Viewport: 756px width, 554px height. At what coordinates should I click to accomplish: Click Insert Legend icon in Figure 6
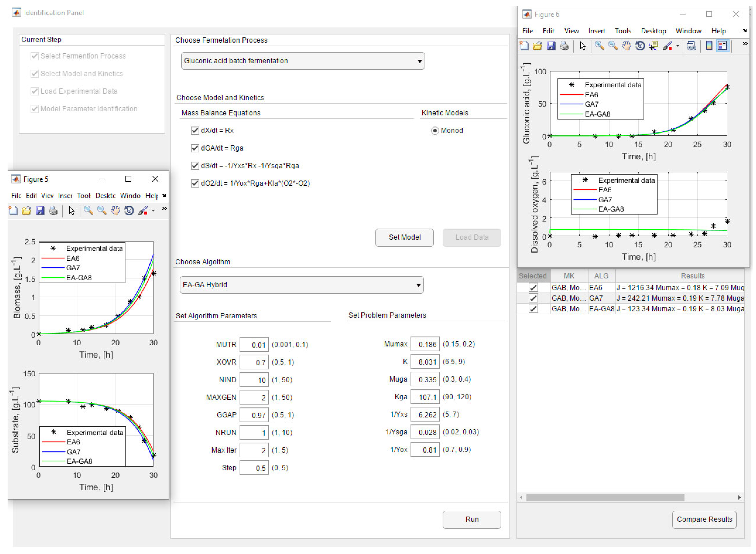pos(722,46)
